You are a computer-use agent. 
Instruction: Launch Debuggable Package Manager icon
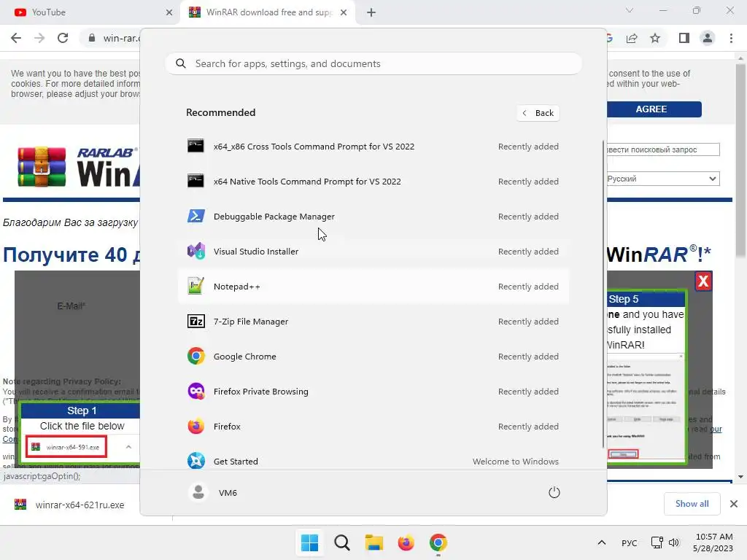coord(196,216)
